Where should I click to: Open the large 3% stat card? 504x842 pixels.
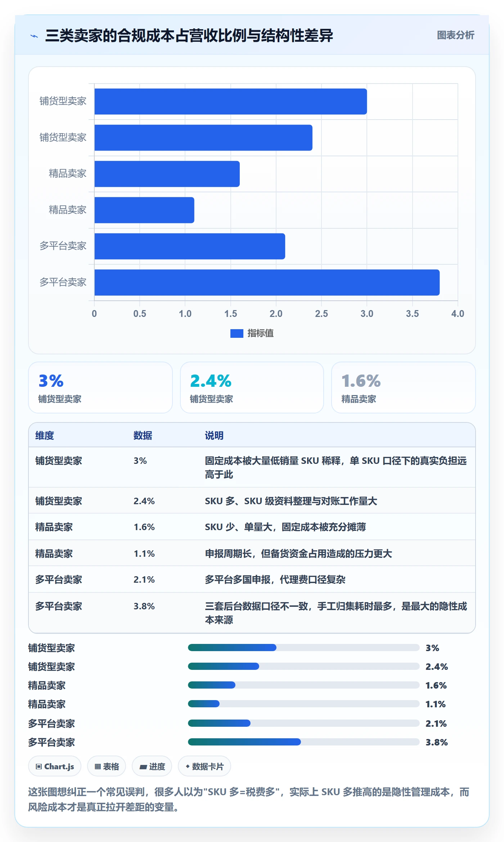100,388
